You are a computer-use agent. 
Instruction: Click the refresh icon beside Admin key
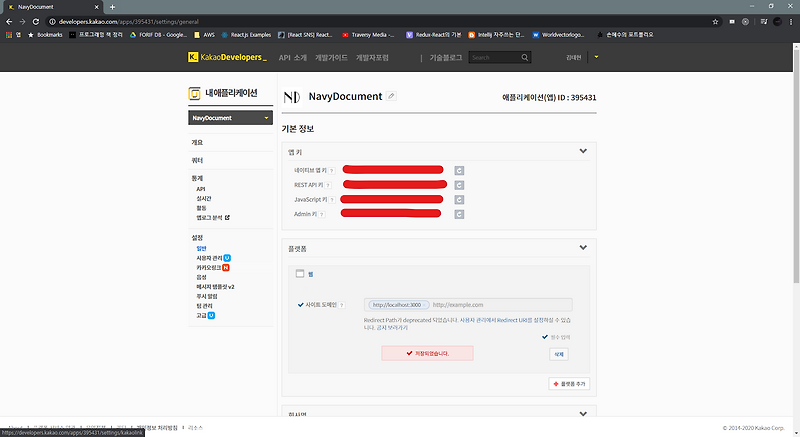(459, 214)
